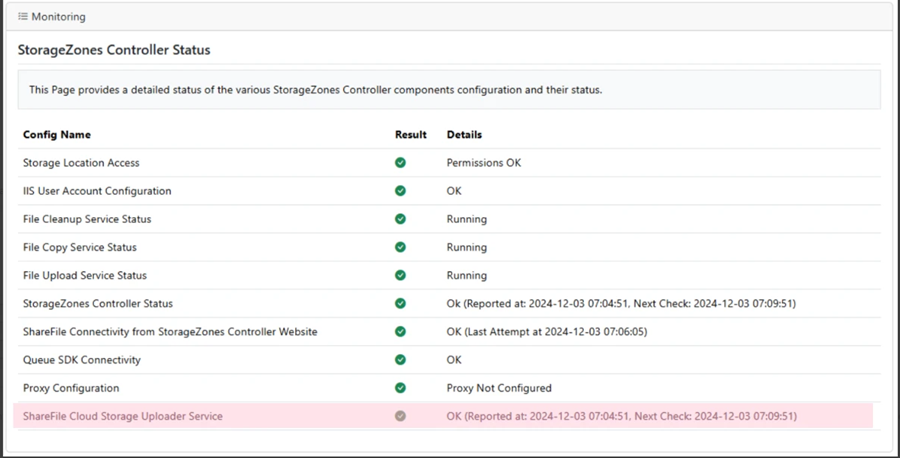Click the StorageZones Controller Status page heading
The image size is (900, 458).
pos(114,50)
